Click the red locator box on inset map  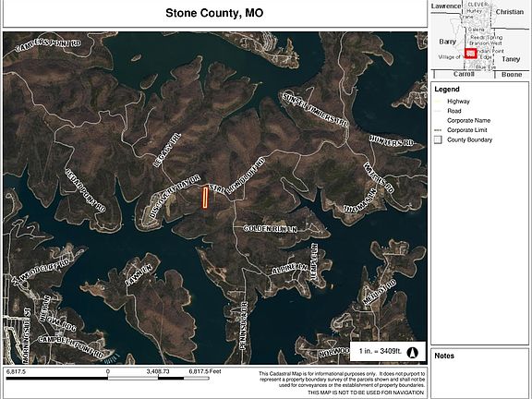471,54
